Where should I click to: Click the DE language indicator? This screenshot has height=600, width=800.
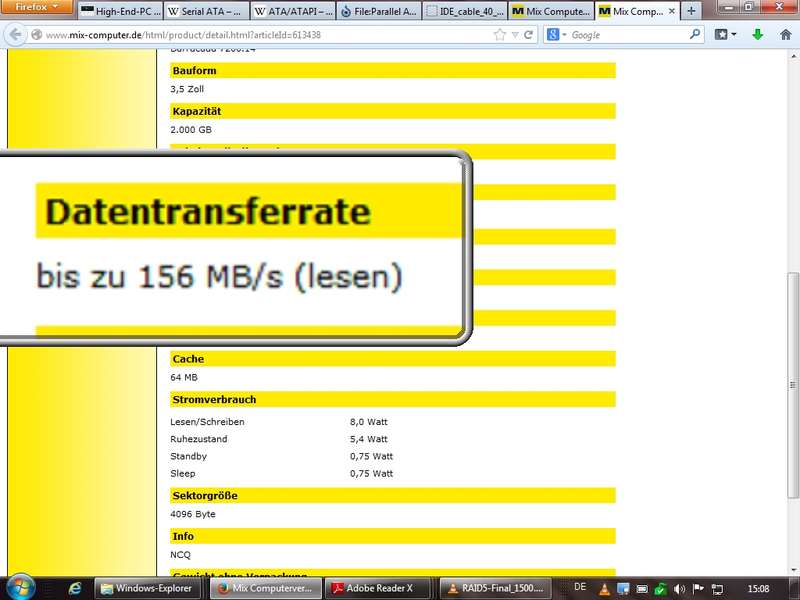coord(580,587)
